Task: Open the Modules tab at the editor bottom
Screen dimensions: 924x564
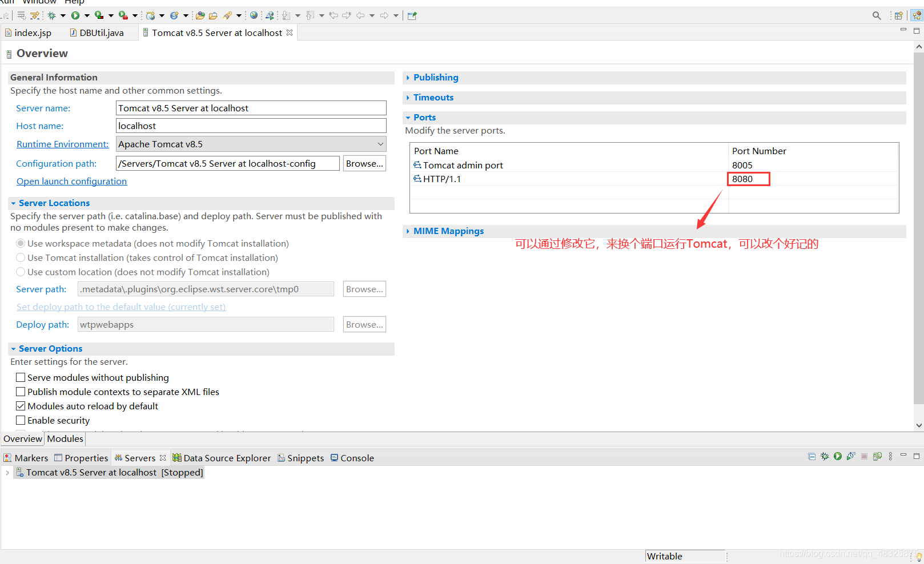Action: click(65, 438)
